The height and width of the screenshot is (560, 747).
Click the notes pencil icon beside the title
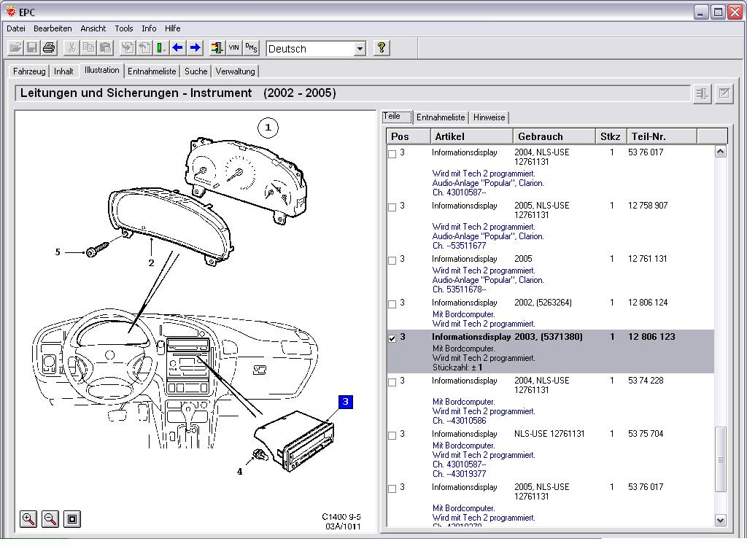point(724,93)
